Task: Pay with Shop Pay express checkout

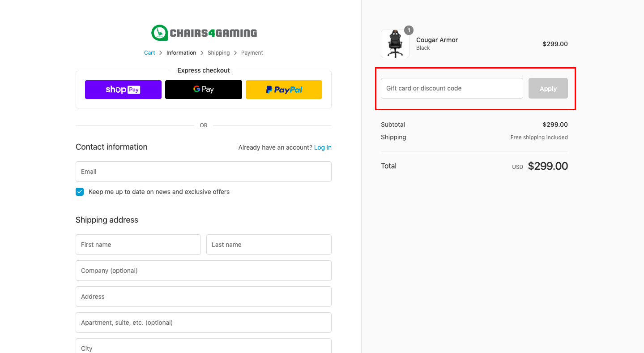Action: (123, 90)
